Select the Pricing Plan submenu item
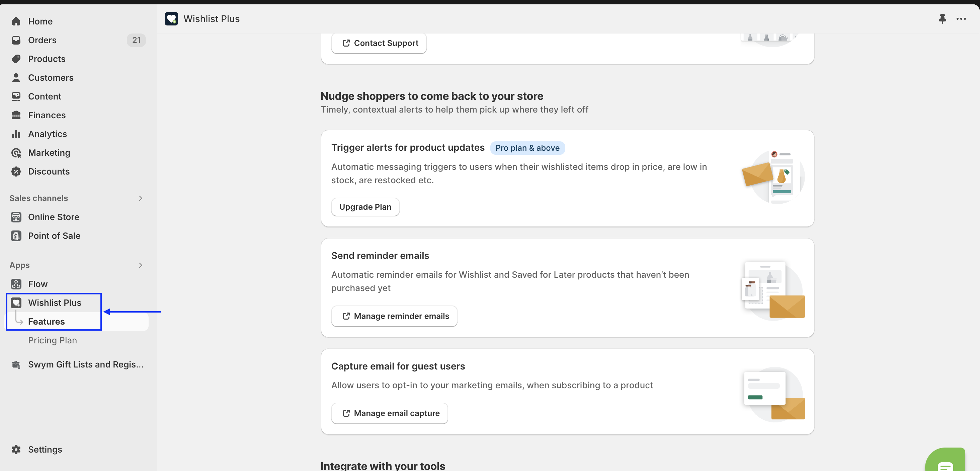 pos(53,340)
